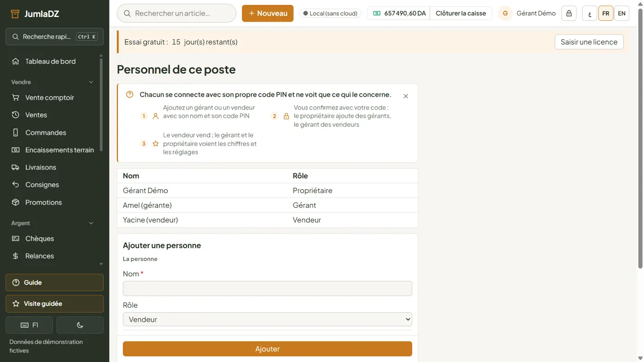
Task: Open Consignes return icon
Action: point(16,185)
